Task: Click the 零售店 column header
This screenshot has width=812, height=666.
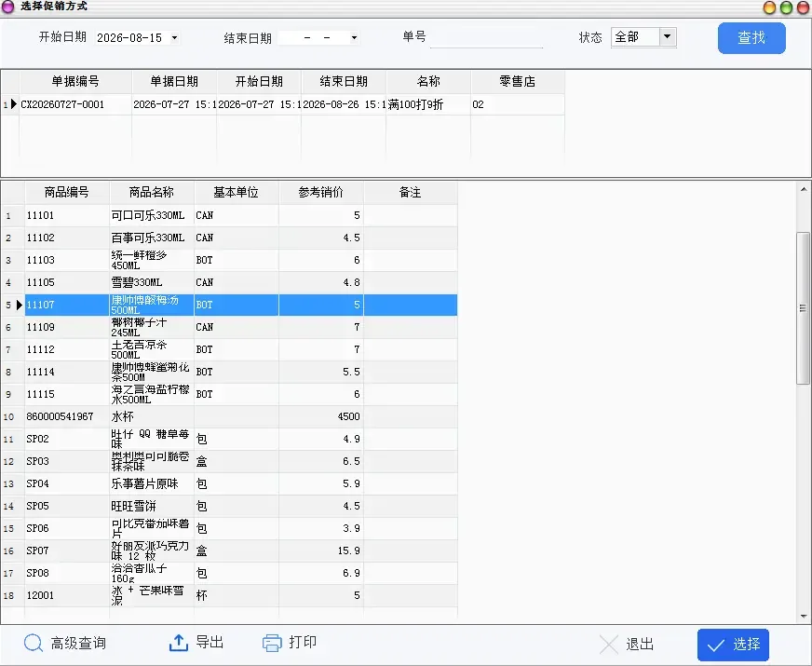Action: 518,81
